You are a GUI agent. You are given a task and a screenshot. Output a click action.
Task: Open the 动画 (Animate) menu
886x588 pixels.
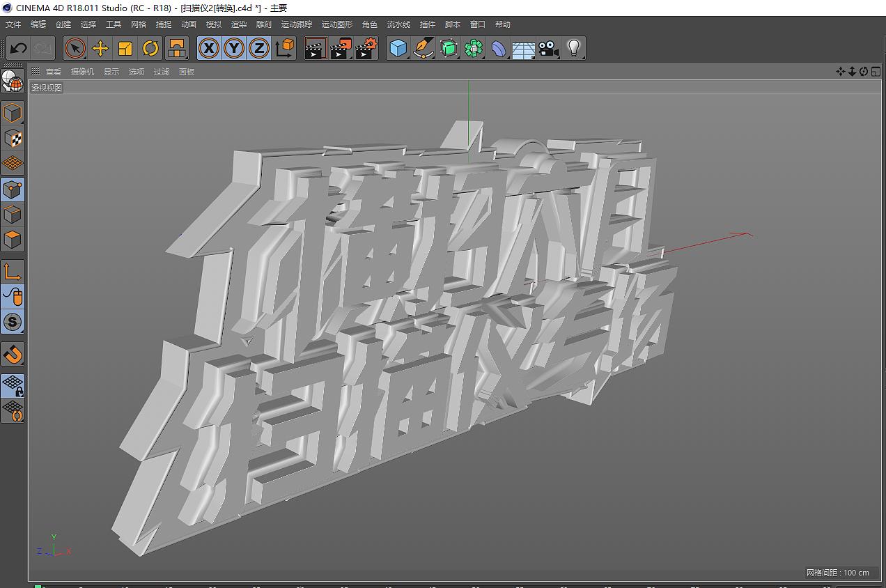coord(189,24)
